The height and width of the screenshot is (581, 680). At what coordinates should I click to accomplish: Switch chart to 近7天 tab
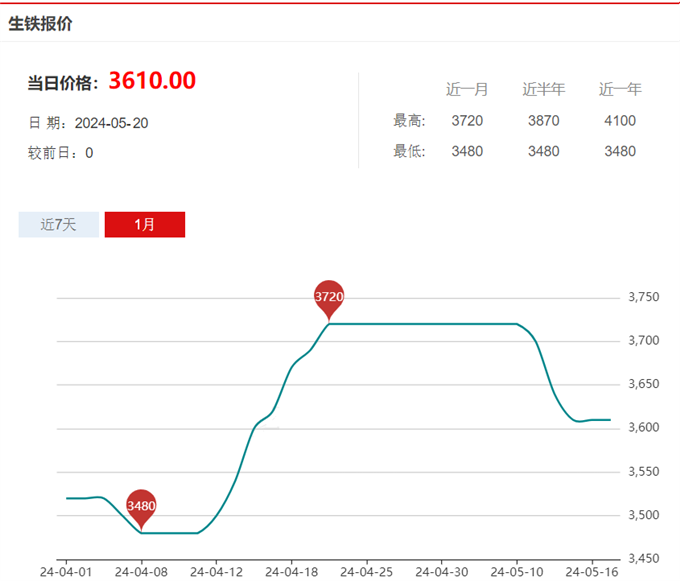click(59, 225)
